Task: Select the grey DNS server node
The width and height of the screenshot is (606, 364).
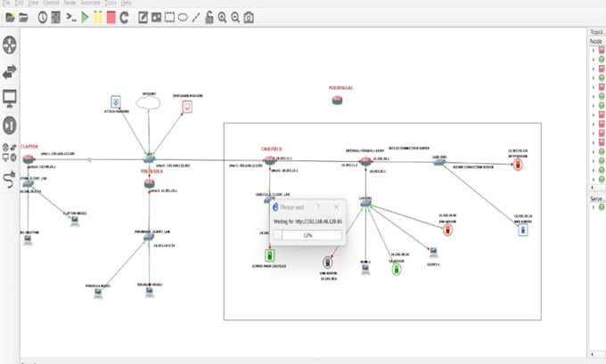Action: point(327,263)
